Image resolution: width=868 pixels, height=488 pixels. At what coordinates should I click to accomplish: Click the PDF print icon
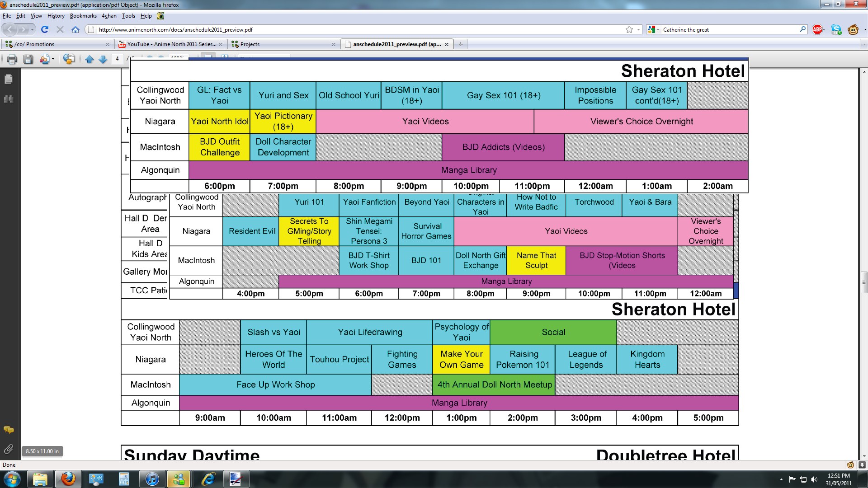12,59
